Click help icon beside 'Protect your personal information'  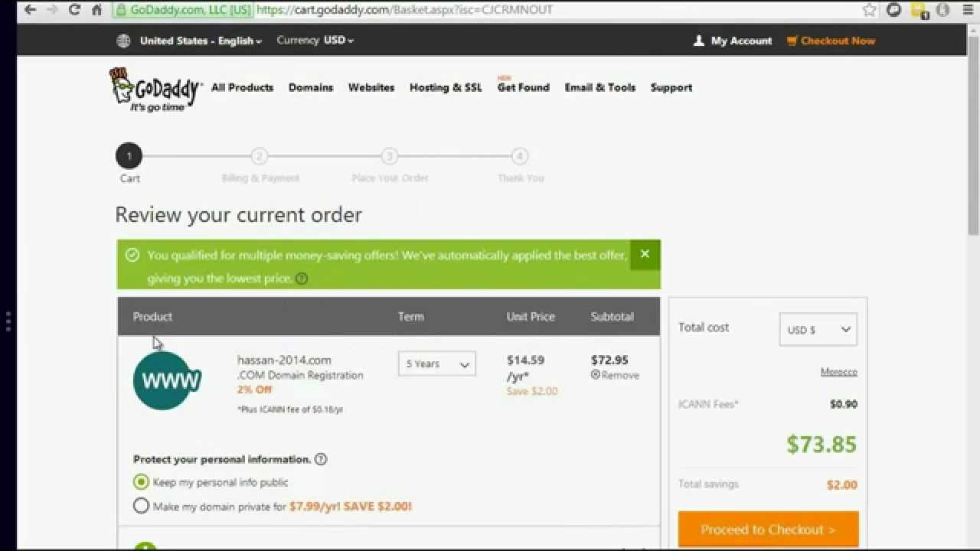pyautogui.click(x=321, y=459)
